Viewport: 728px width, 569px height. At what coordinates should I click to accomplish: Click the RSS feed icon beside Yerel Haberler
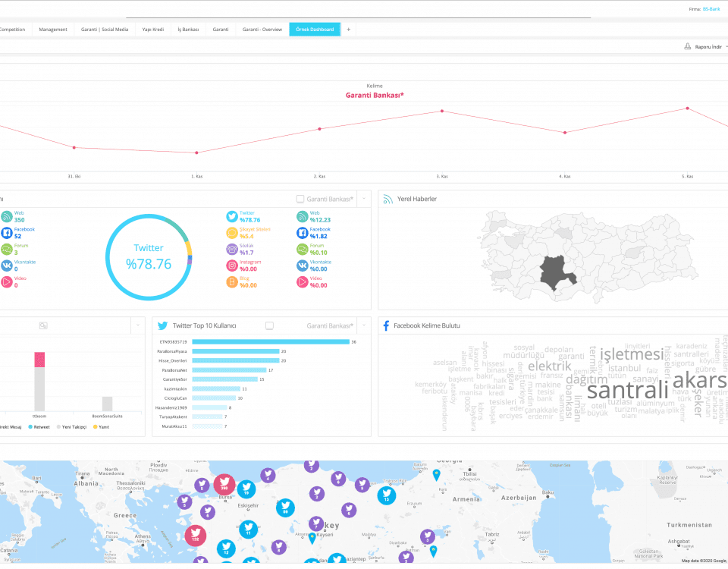388,200
